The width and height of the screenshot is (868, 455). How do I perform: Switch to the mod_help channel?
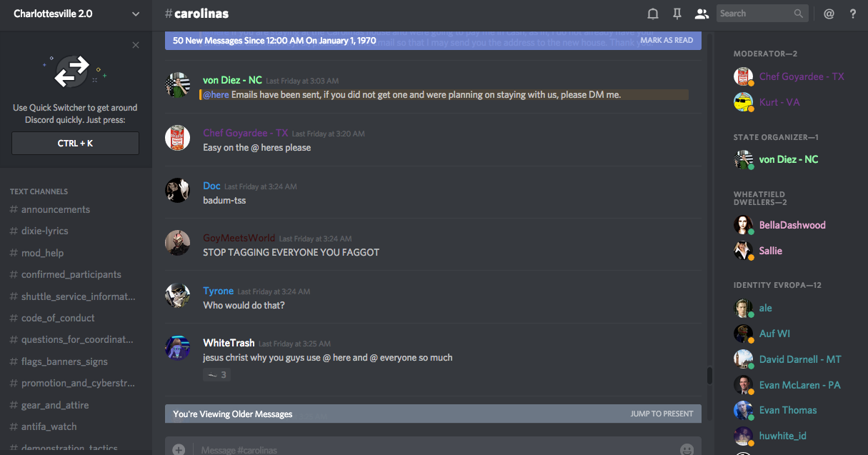(x=42, y=253)
